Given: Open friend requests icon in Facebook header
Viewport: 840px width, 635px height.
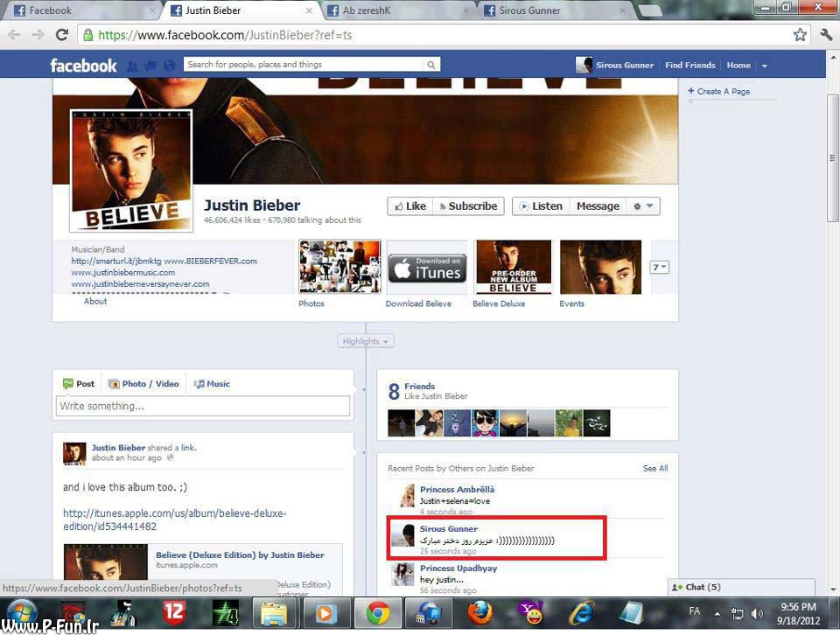Looking at the screenshot, I should (x=132, y=66).
